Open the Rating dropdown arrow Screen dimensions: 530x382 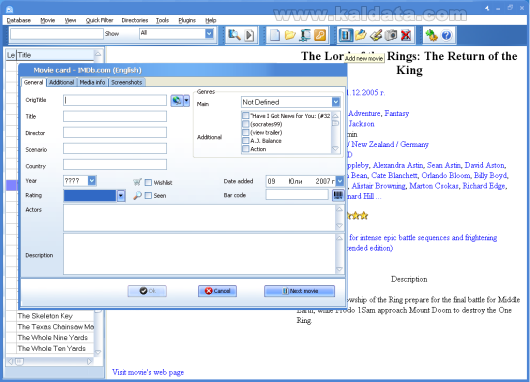coord(121,196)
